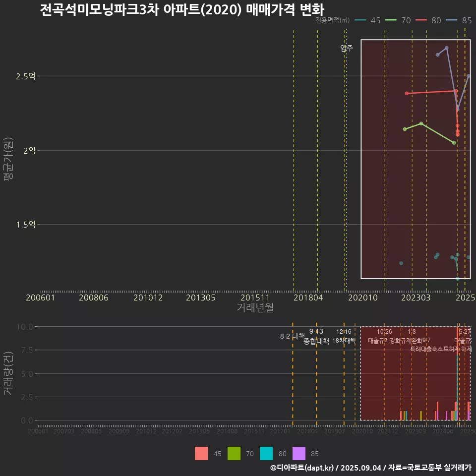Click the 전용면적(㎡) legend title
The image size is (476, 476).
(333, 20)
